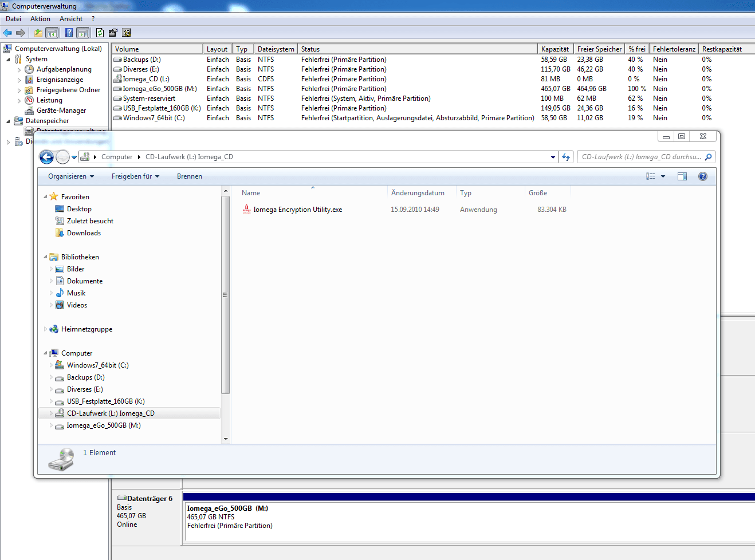This screenshot has height=560, width=755.
Task: Sort by Volume column header
Action: pyautogui.click(x=157, y=49)
